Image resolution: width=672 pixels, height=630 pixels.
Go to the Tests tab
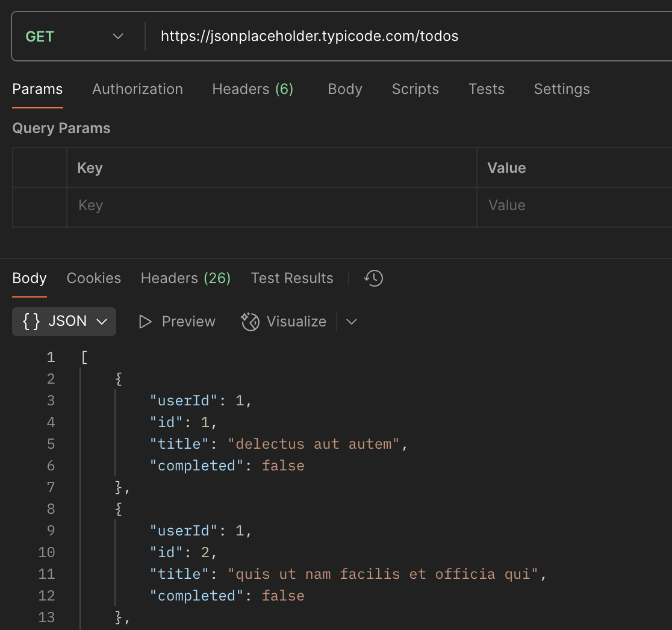[x=486, y=89]
